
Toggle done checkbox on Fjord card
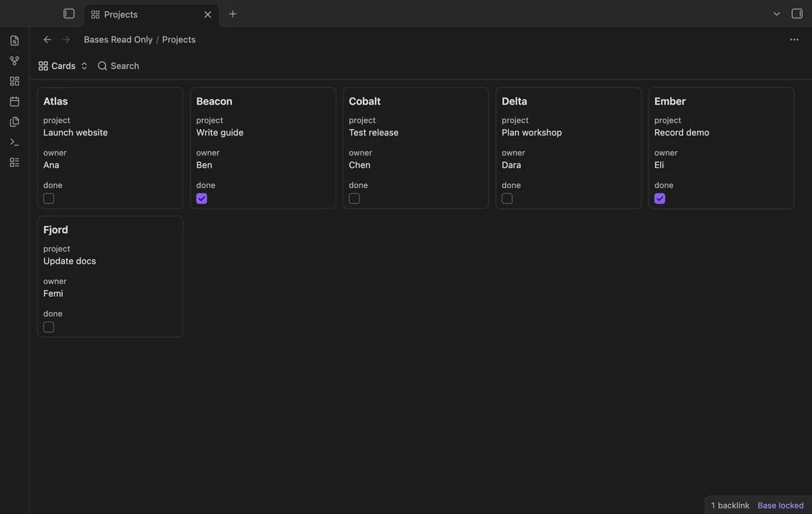[49, 327]
